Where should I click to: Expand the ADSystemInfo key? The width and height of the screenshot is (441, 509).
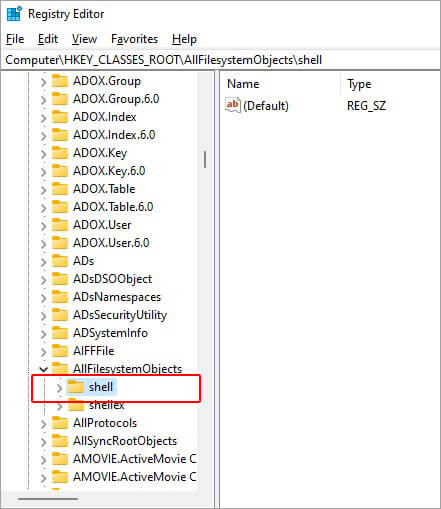click(43, 334)
